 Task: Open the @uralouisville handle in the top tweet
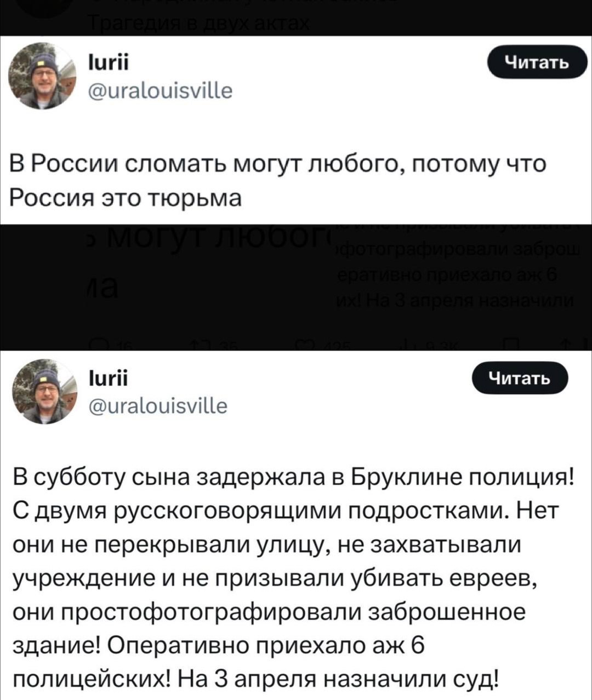pyautogui.click(x=160, y=89)
